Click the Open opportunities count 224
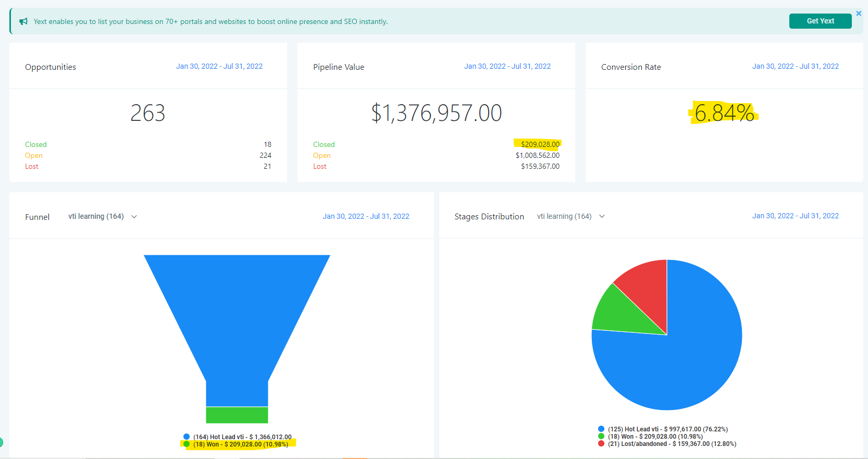The width and height of the screenshot is (868, 459). click(x=266, y=155)
